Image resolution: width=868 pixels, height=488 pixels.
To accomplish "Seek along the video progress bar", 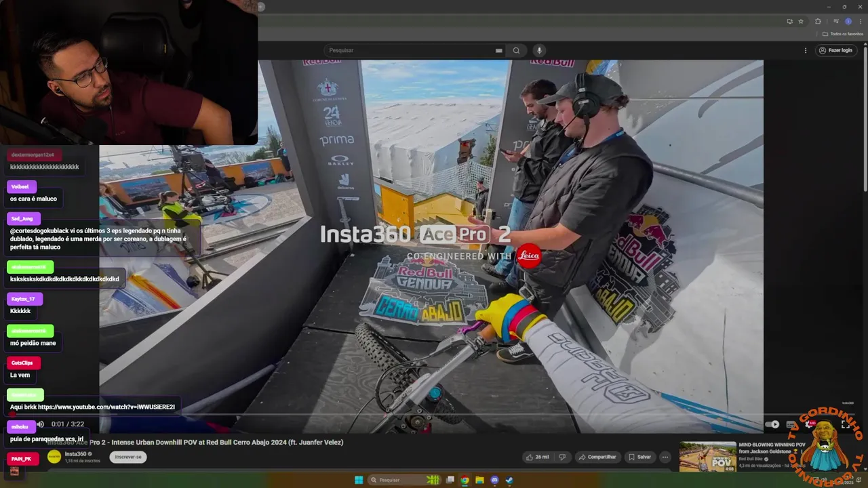I will (x=434, y=414).
